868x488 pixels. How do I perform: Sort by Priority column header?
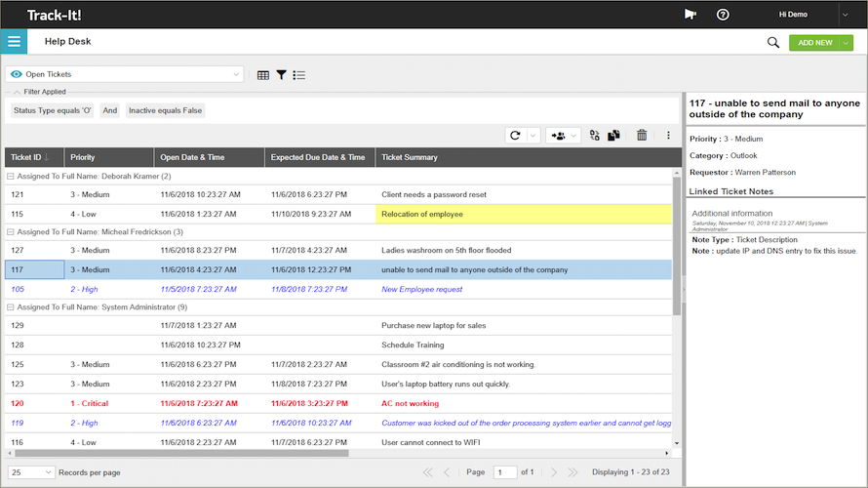[x=83, y=157]
